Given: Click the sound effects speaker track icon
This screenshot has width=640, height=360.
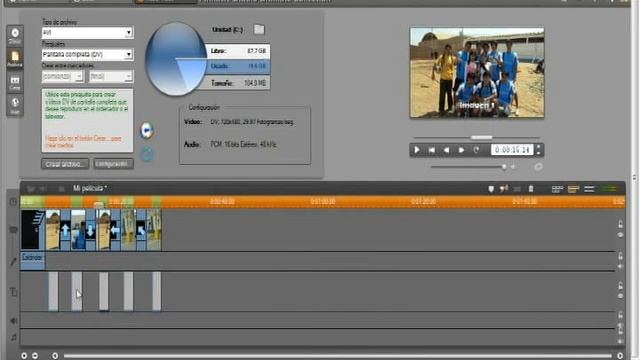Looking at the screenshot, I should pyautogui.click(x=13, y=321).
